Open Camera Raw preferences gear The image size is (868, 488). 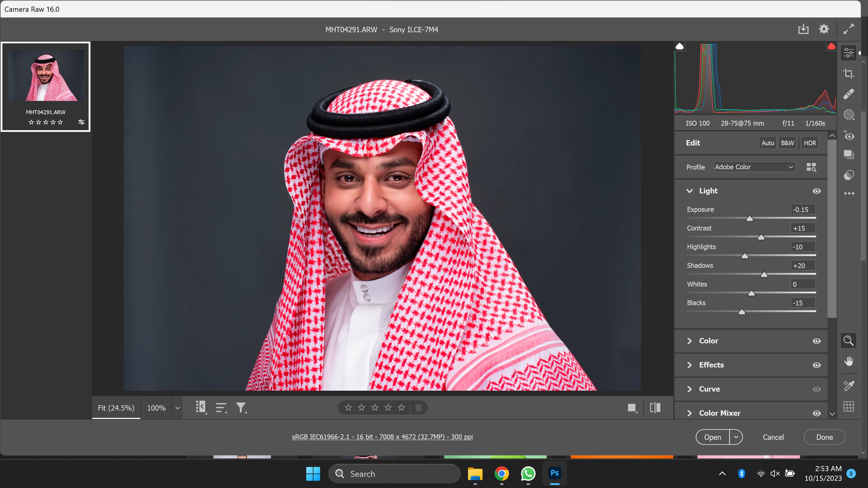pyautogui.click(x=824, y=29)
